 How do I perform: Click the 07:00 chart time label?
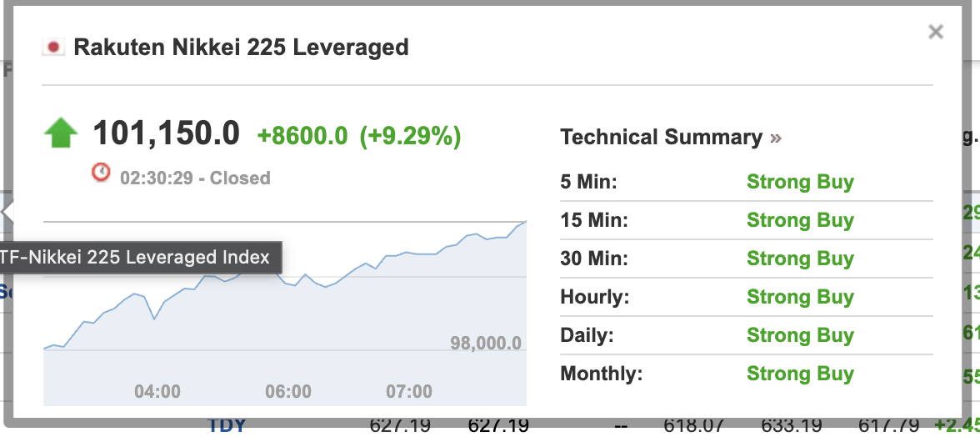click(x=408, y=392)
